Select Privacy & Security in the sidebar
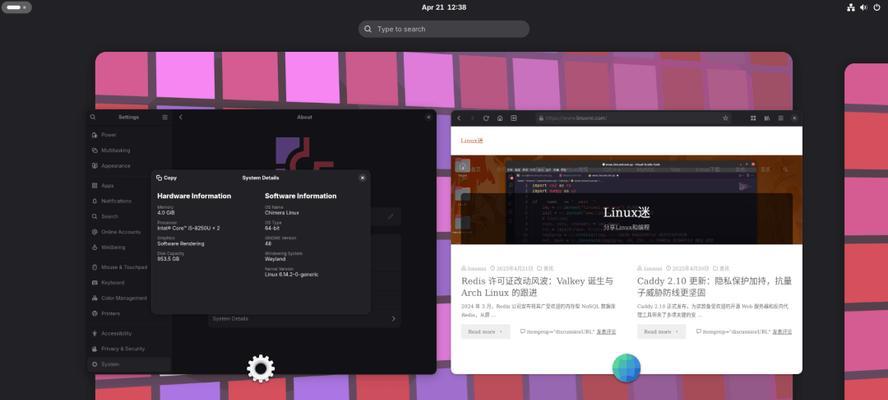Viewport: 888px width, 400px height. [x=129, y=349]
